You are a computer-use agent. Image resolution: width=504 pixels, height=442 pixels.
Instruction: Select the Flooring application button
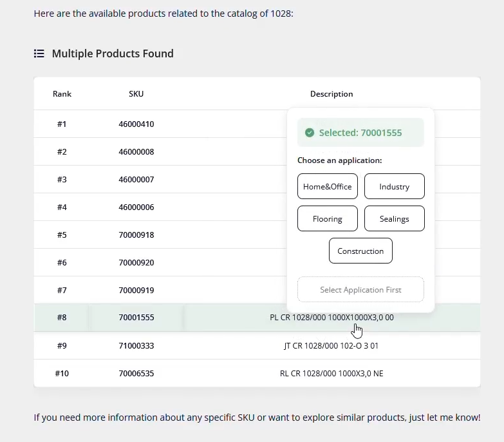327,219
